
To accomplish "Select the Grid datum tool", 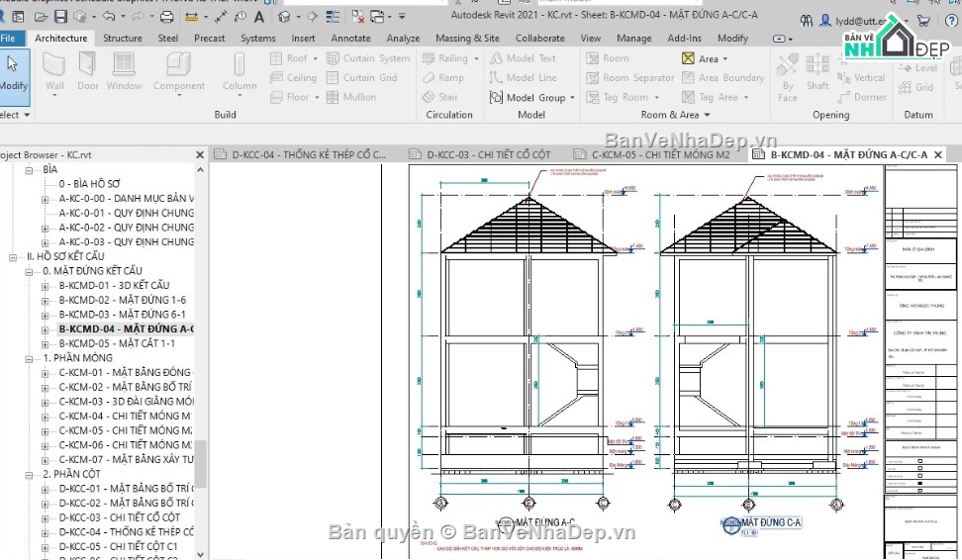I will pos(916,87).
